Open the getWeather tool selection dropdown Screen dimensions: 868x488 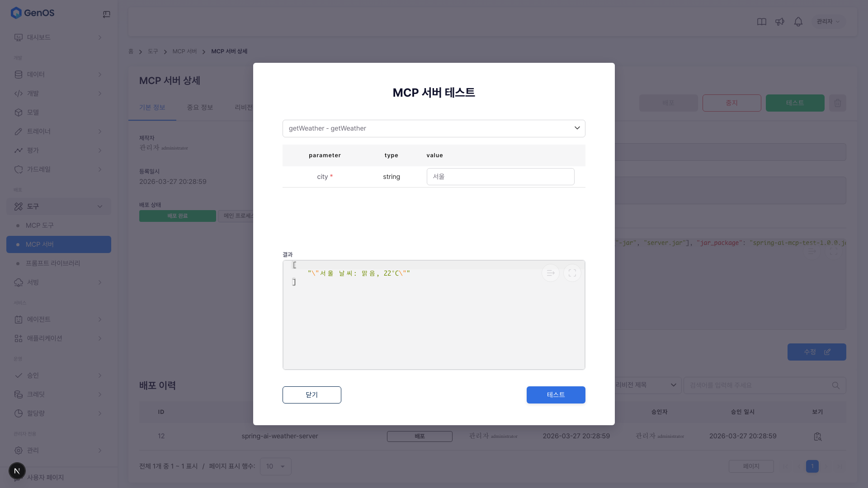pos(434,128)
